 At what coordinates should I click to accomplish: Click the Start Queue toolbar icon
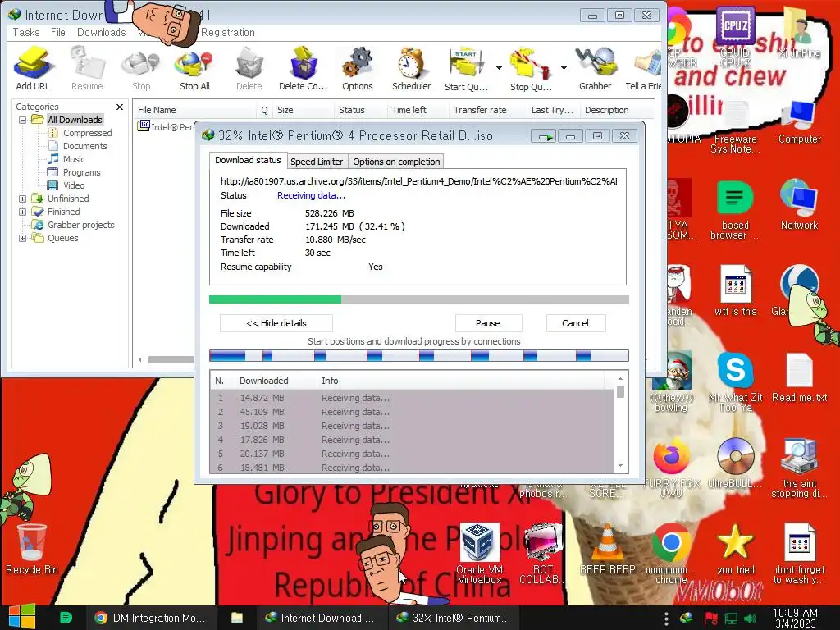coord(467,68)
